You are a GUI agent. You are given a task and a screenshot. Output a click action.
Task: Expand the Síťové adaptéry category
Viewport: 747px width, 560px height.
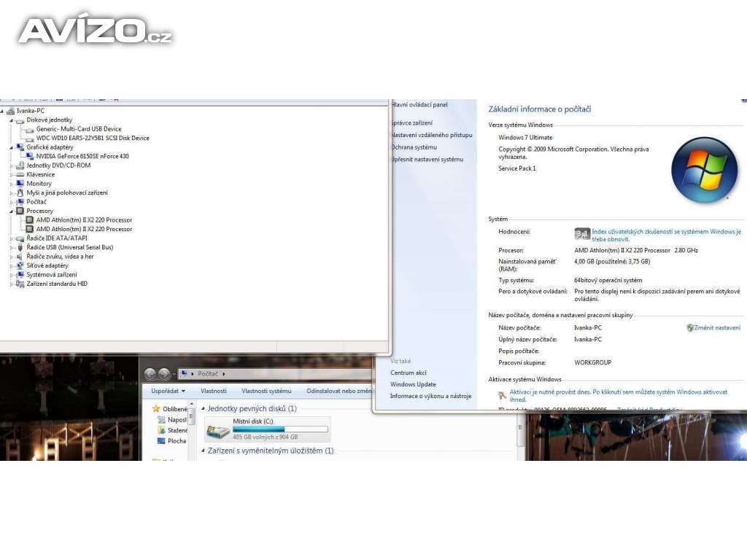[11, 266]
